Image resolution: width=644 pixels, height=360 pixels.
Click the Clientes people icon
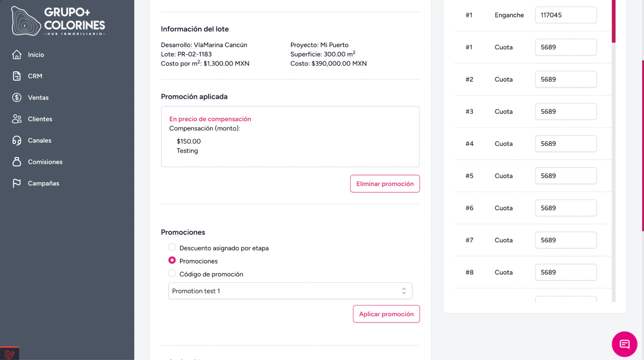coord(17,119)
